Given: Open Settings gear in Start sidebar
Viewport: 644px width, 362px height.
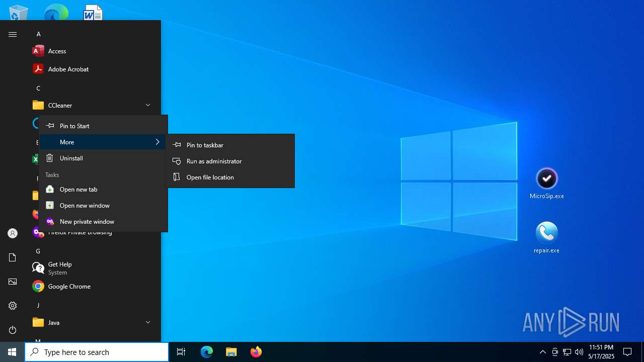Looking at the screenshot, I should (x=13, y=306).
